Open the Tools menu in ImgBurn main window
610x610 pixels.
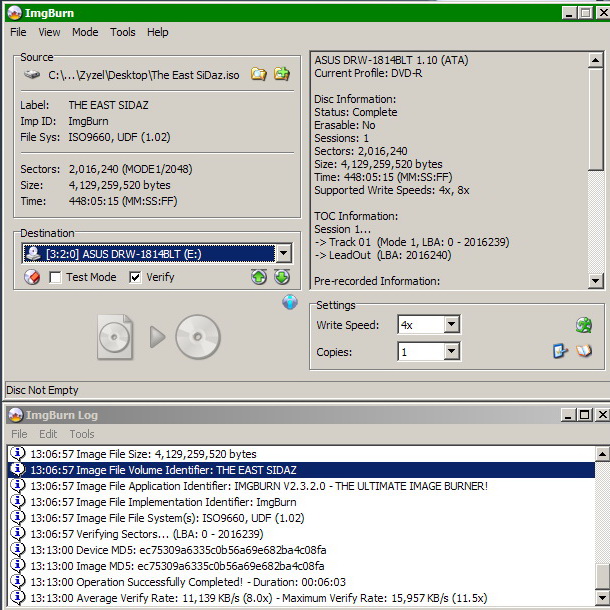pos(123,32)
